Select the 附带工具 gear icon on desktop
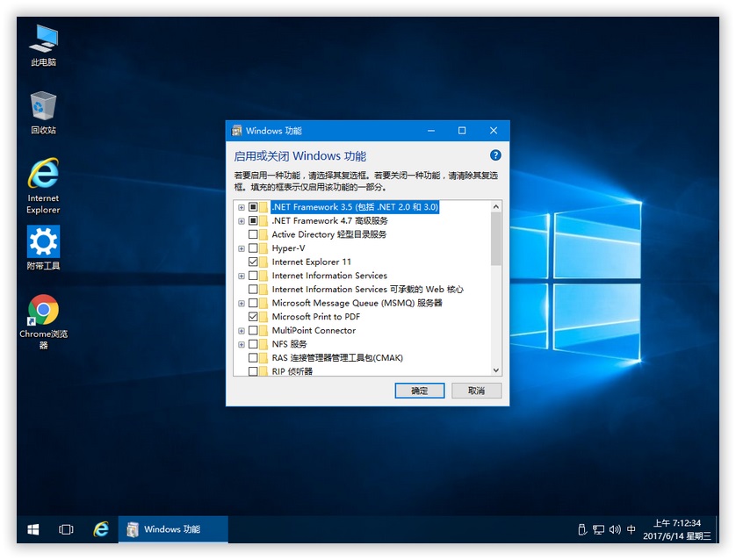This screenshot has width=736, height=560. tap(43, 248)
